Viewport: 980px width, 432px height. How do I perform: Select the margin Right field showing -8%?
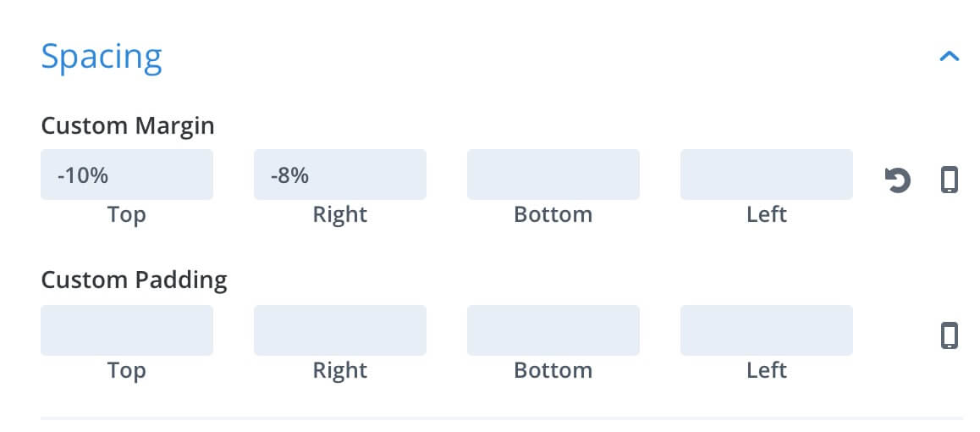[340, 174]
